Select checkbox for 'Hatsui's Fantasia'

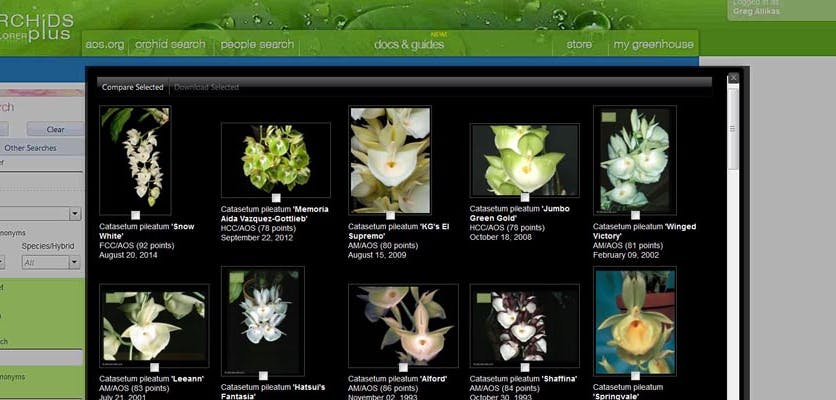263,375
